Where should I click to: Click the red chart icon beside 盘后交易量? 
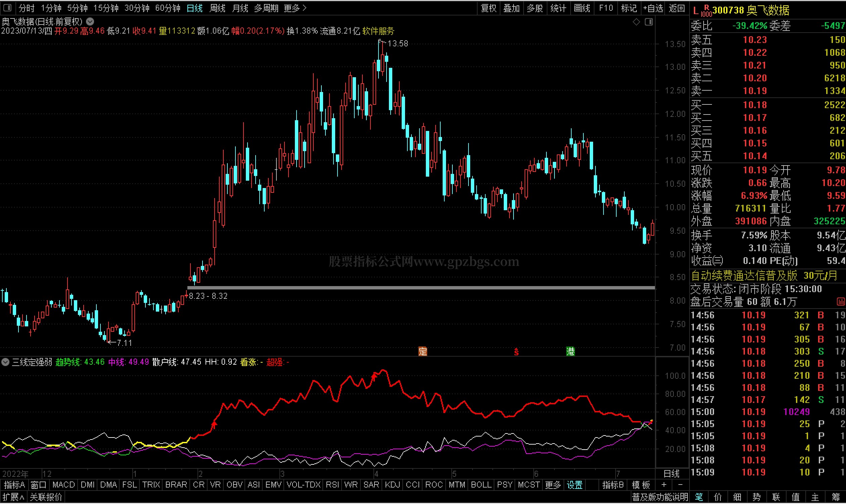click(x=841, y=302)
